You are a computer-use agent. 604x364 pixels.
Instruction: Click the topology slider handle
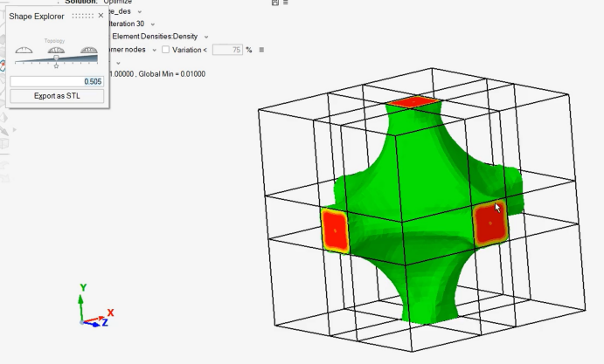pyautogui.click(x=56, y=58)
